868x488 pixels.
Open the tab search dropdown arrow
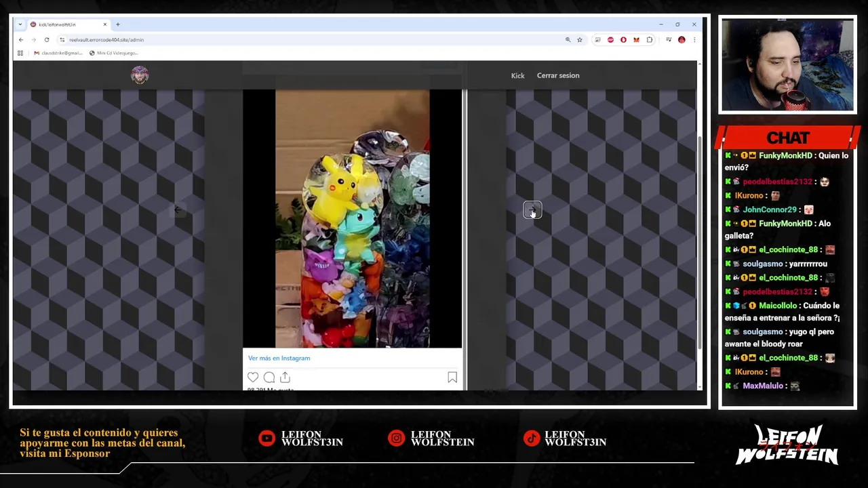pos(20,24)
